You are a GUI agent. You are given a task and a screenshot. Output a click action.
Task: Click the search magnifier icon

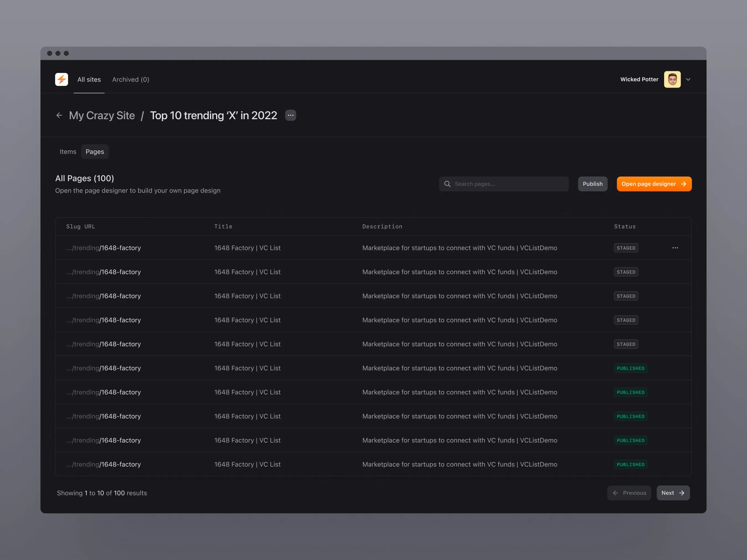tap(447, 184)
